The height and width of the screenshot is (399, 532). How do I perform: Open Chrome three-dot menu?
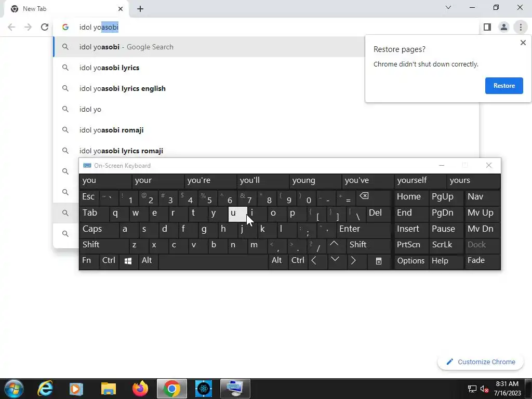[x=521, y=27]
